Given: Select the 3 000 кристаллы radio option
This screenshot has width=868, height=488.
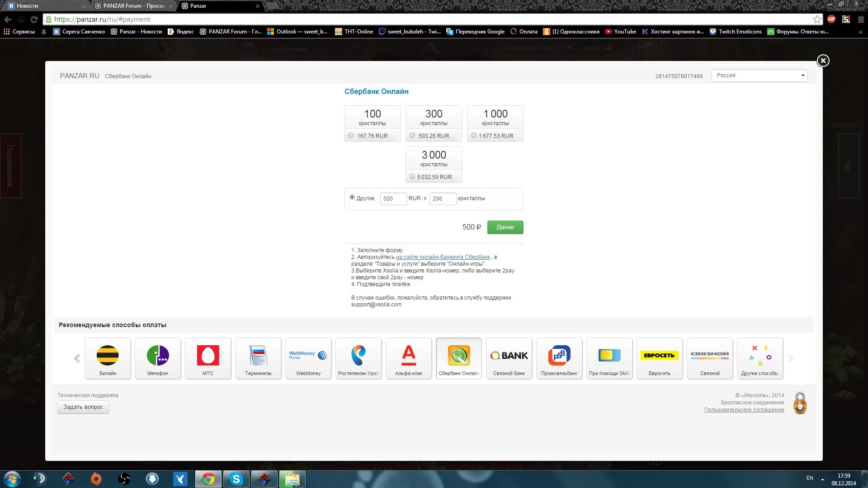Looking at the screenshot, I should click(412, 176).
